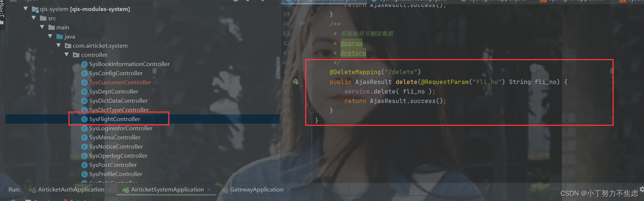The height and width of the screenshot is (201, 644).
Task: Select SysProfileController in the tree
Action: [116, 174]
